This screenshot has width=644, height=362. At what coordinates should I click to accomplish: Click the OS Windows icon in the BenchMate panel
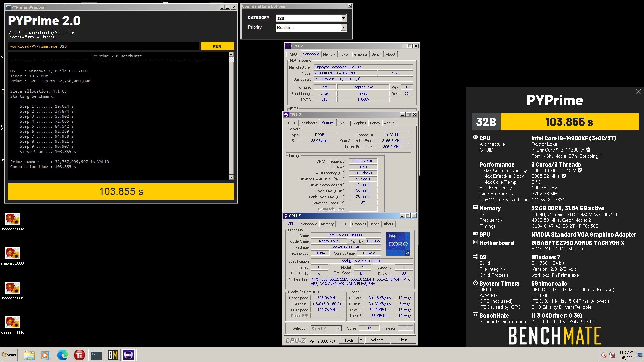click(x=475, y=257)
